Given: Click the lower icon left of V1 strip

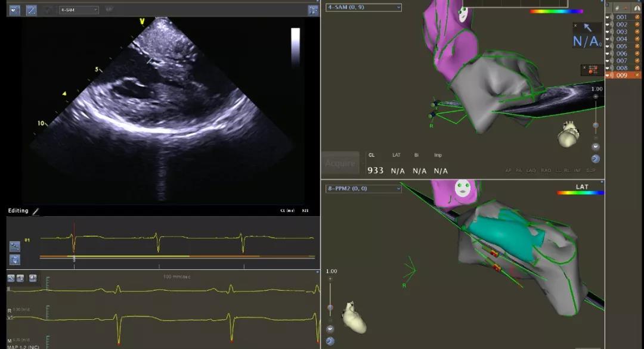Looking at the screenshot, I should [15, 260].
